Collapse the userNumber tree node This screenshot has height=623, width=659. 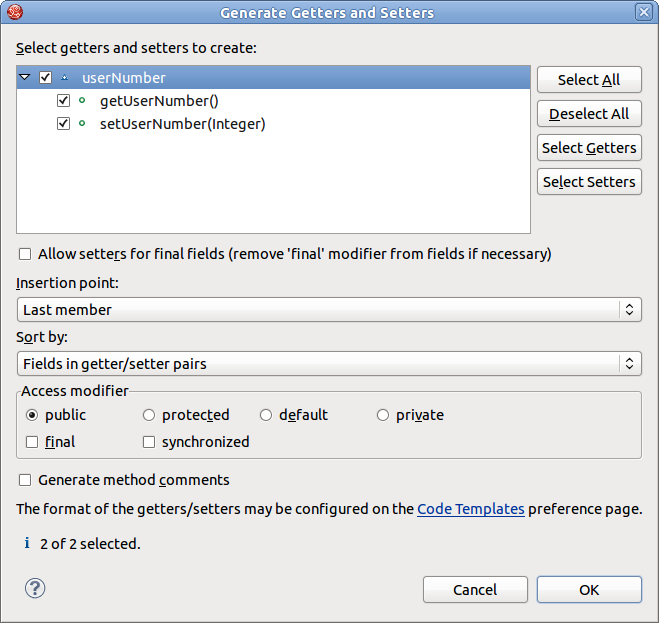point(25,78)
